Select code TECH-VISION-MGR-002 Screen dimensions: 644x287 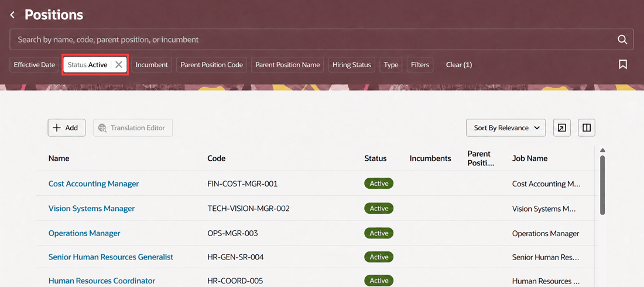pyautogui.click(x=248, y=208)
